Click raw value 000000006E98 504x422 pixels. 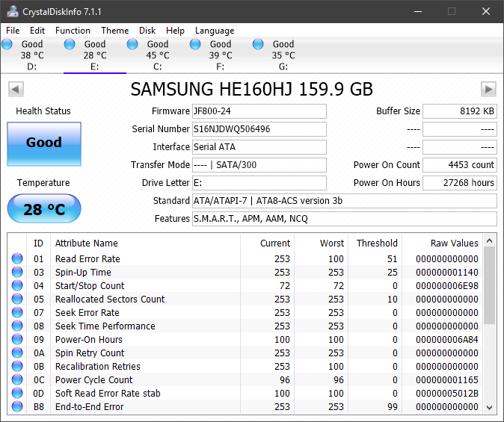446,285
